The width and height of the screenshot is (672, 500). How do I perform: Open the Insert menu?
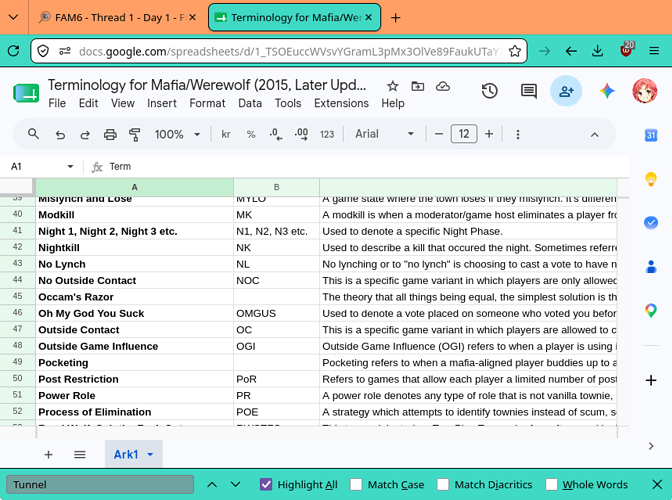(162, 103)
